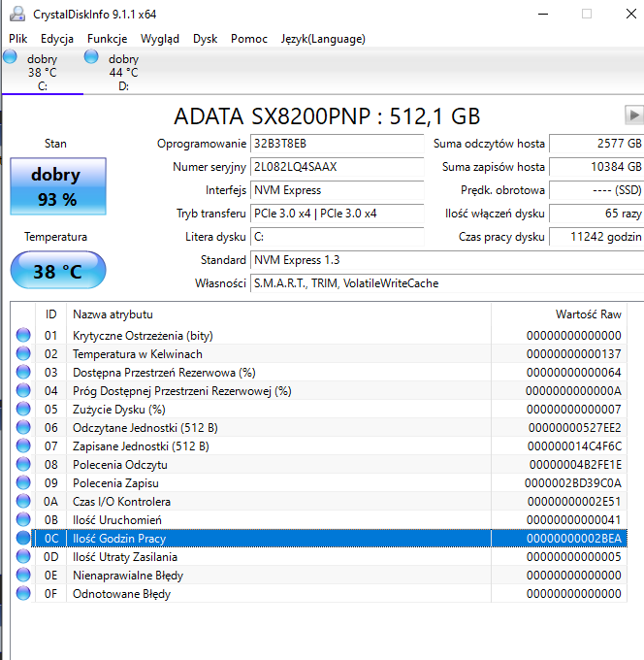The width and height of the screenshot is (644, 660).
Task: Click the Interfejs field NVM Express
Action: pyautogui.click(x=337, y=190)
